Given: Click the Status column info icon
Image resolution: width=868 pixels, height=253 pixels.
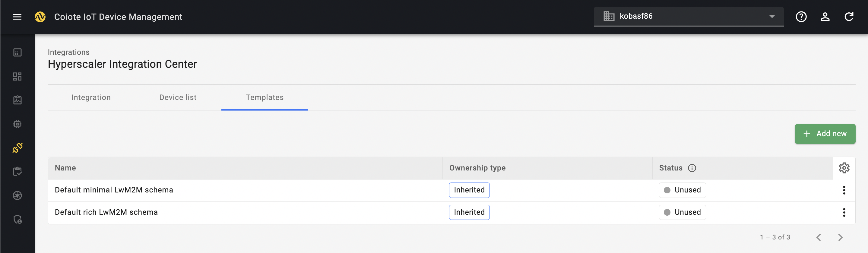Looking at the screenshot, I should (692, 168).
